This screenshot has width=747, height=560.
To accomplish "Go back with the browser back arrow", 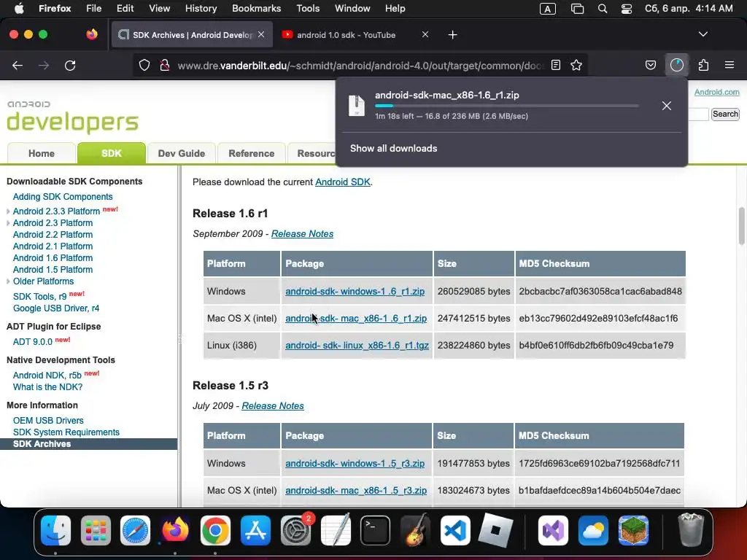I will point(18,65).
